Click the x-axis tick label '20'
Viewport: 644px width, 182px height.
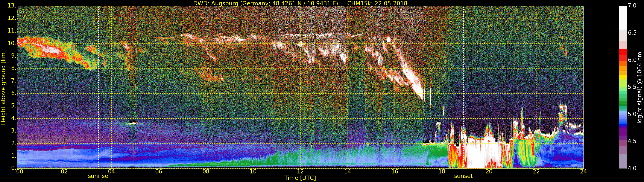[489, 172]
